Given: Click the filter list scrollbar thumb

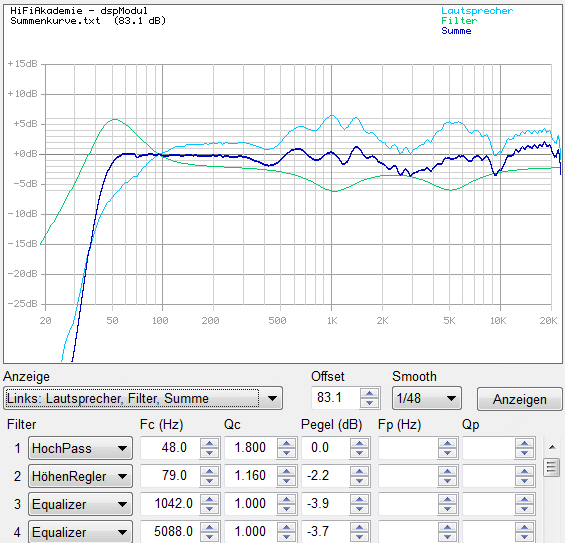Looking at the screenshot, I should 551,467.
